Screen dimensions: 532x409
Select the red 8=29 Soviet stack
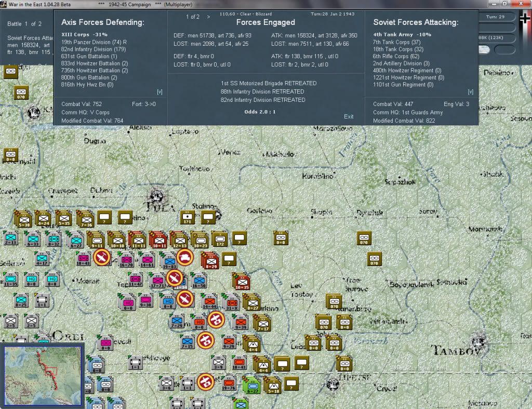pos(210,260)
